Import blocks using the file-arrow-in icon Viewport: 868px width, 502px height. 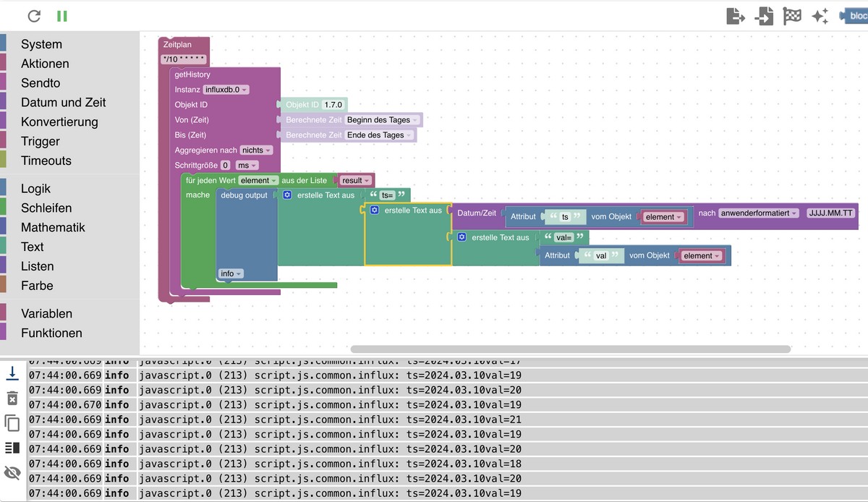pos(764,16)
